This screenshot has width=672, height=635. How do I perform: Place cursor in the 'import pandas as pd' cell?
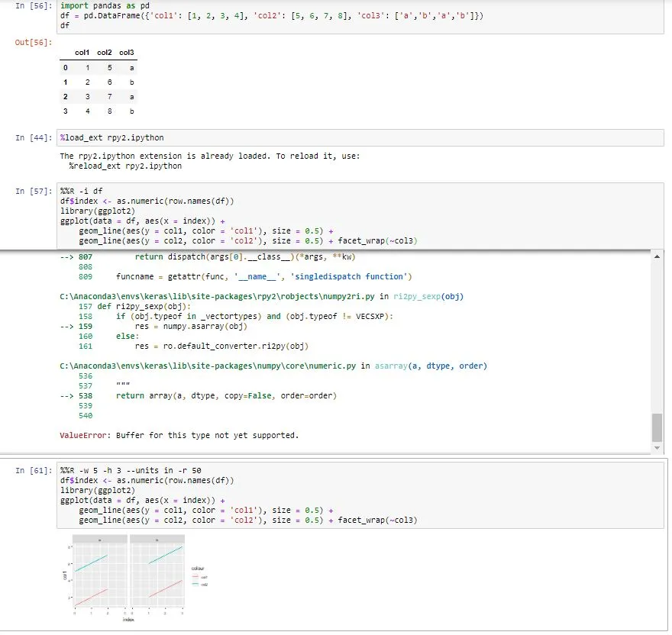360,16
